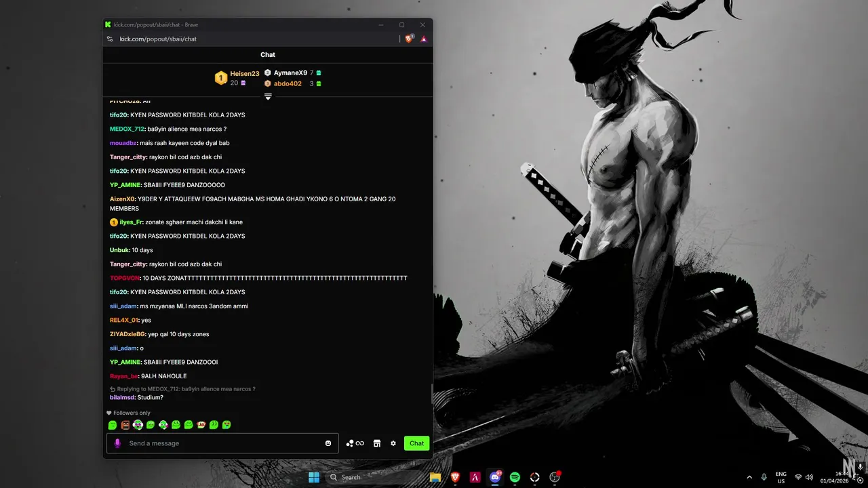Insert the seventh green emote in the quick row
Image resolution: width=868 pixels, height=488 pixels.
(189, 425)
